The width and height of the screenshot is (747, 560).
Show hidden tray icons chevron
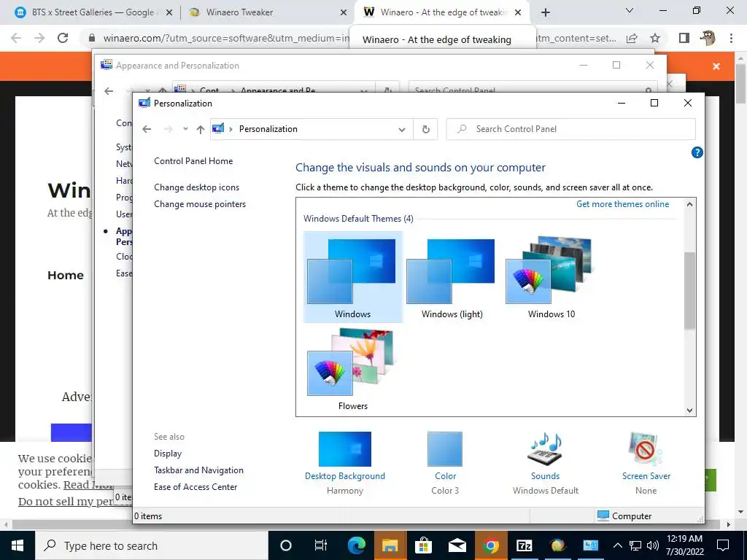click(x=617, y=545)
